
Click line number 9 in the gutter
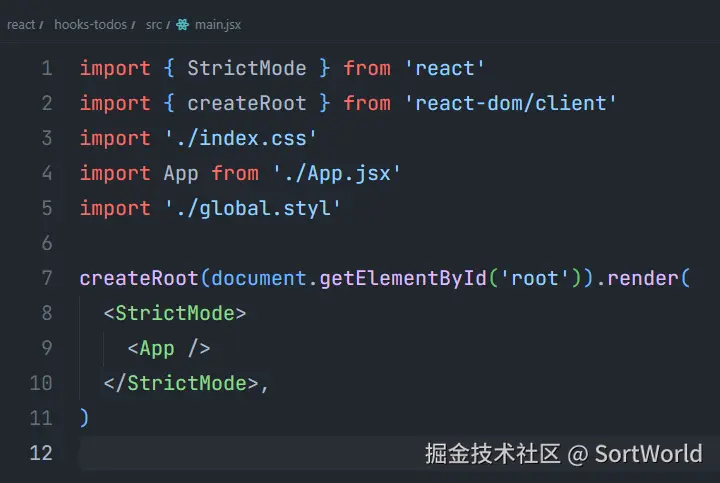point(47,348)
